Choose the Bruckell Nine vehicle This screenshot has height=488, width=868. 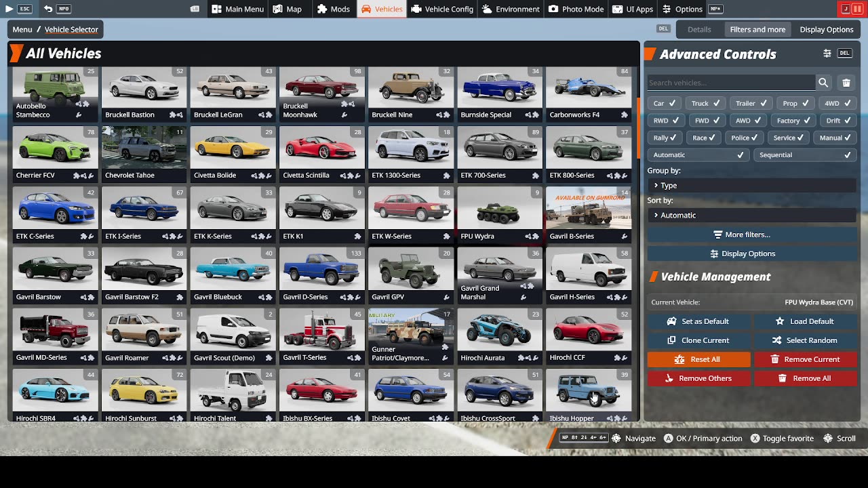point(410,94)
